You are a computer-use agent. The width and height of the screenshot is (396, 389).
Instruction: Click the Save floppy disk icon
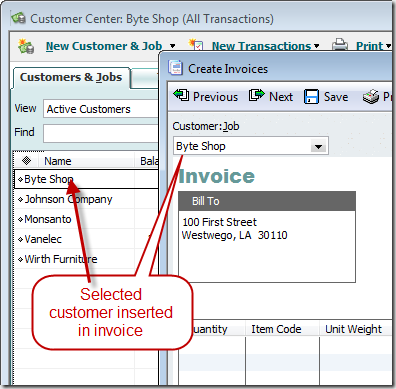click(x=311, y=97)
